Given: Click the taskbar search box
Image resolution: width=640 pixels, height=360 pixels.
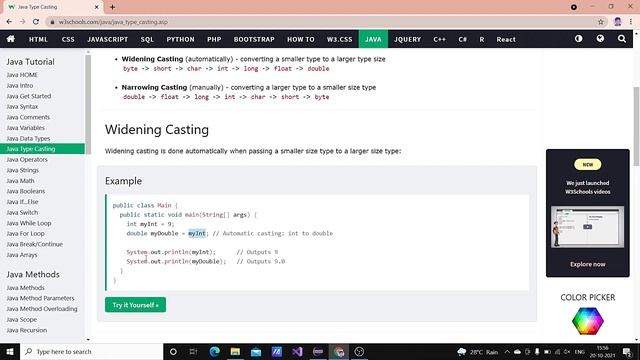Looking at the screenshot, I should [91, 351].
